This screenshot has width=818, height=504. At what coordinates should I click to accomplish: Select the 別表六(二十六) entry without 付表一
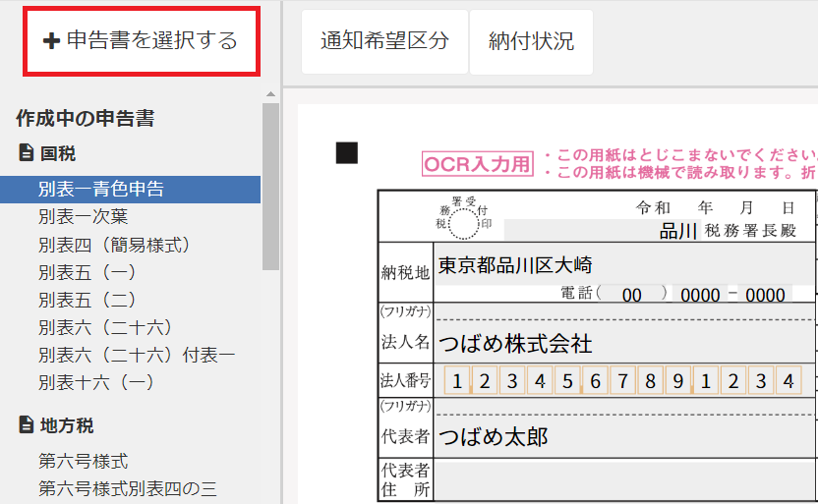coord(105,327)
